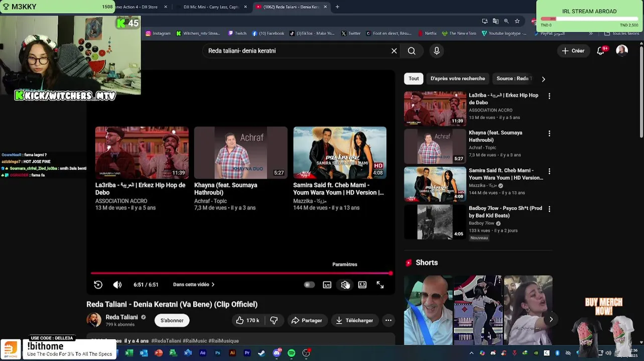The image size is (644, 361).
Task: Enter fullscreen with the expand icon
Action: (x=380, y=285)
